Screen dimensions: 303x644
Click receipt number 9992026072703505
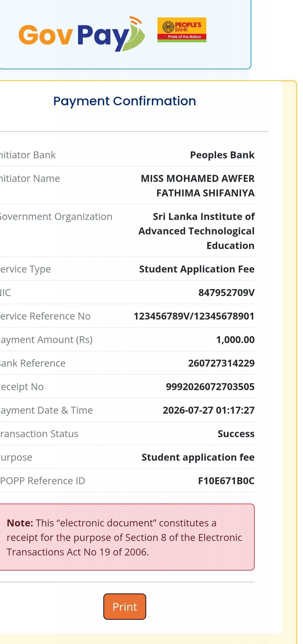pyautogui.click(x=210, y=387)
